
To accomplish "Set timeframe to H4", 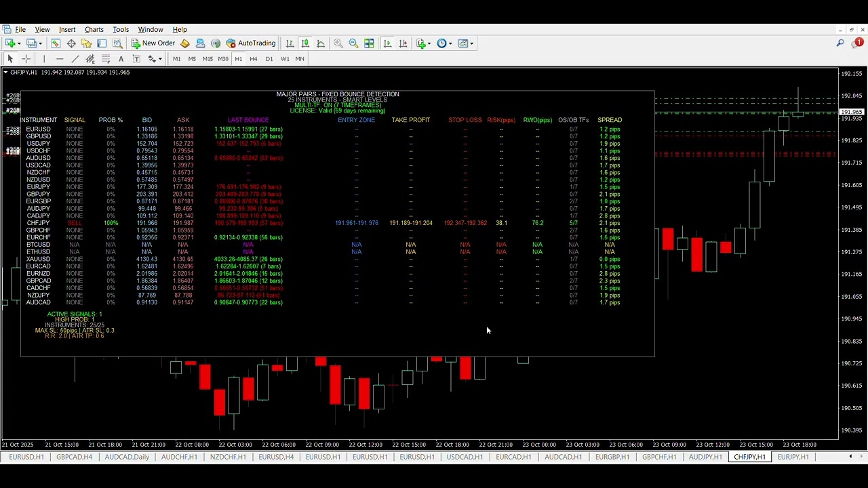I will [253, 59].
